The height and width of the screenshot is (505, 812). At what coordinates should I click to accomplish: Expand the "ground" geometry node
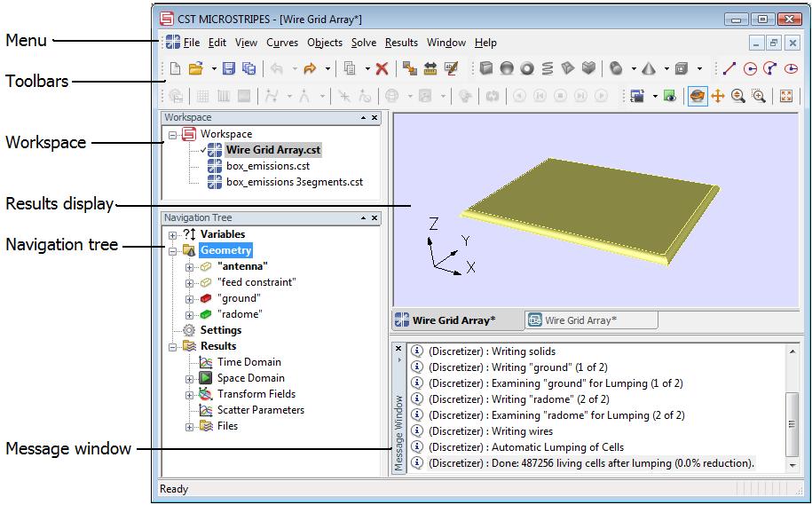coord(190,299)
